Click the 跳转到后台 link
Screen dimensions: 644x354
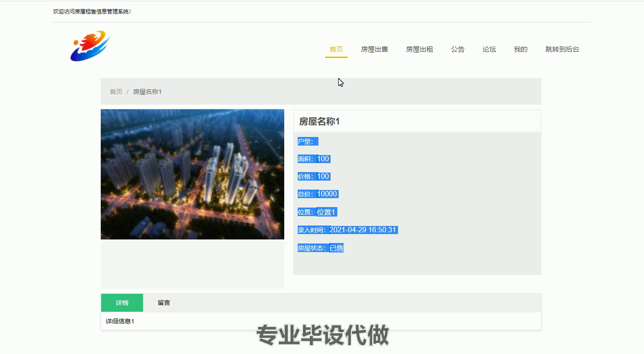coord(563,49)
